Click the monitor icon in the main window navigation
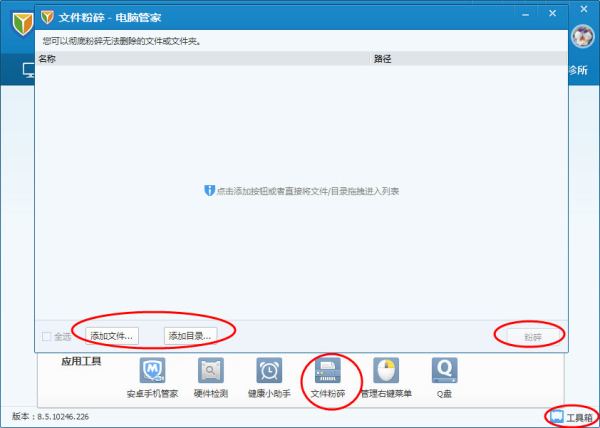 [x=28, y=70]
